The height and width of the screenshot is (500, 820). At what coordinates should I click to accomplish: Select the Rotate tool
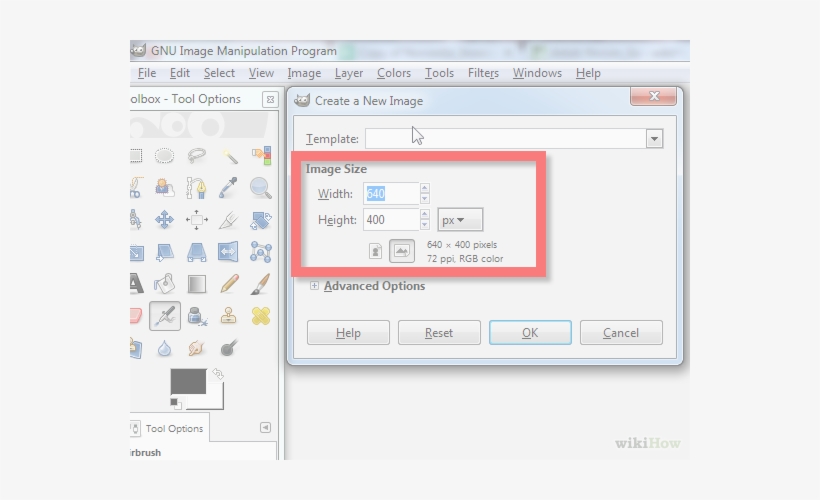coord(260,220)
